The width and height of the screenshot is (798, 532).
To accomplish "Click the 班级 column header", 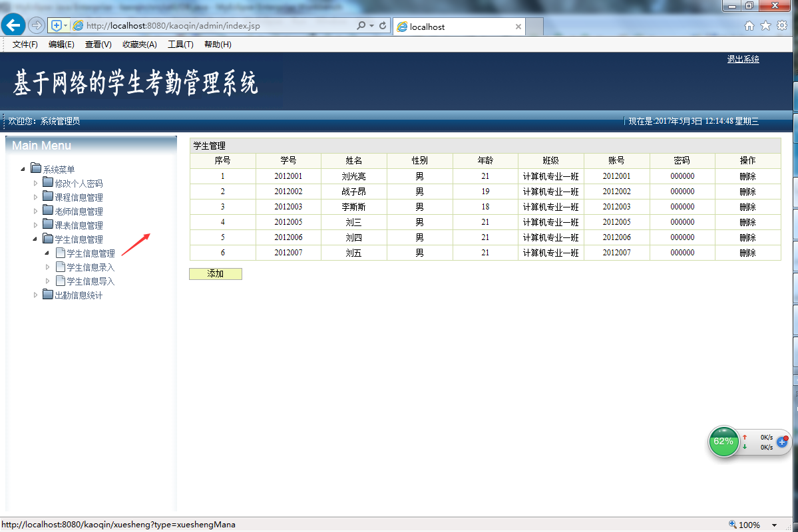I will tap(550, 161).
